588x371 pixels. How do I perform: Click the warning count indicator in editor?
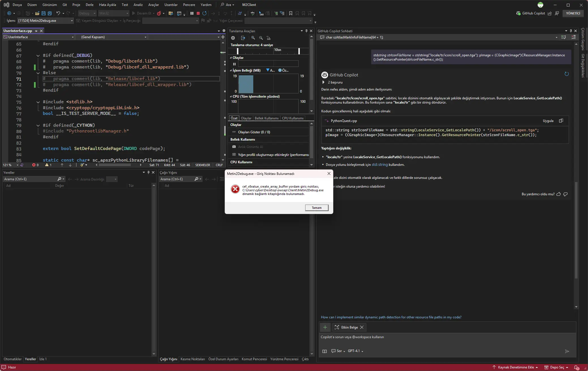(48, 165)
